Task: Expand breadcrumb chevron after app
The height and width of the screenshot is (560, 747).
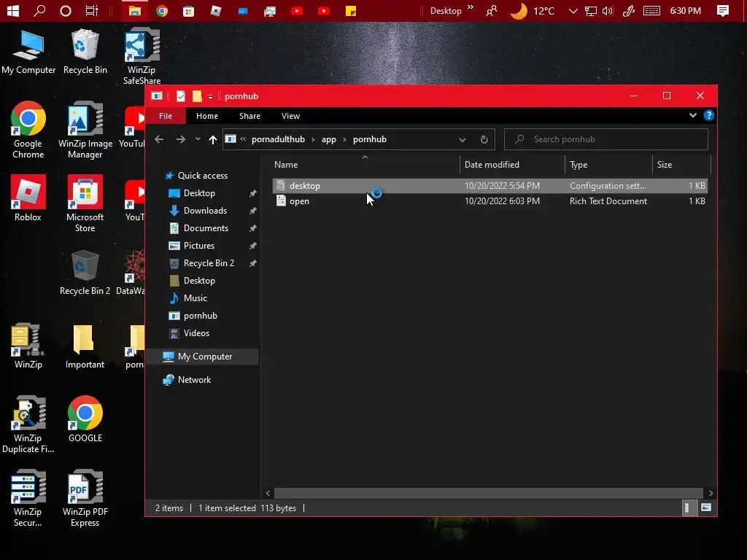Action: click(344, 139)
